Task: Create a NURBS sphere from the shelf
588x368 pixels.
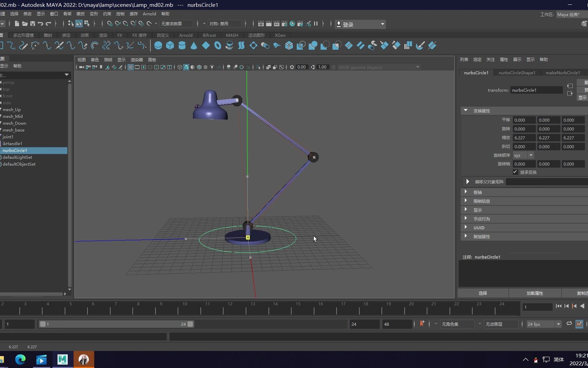Action: pos(158,46)
